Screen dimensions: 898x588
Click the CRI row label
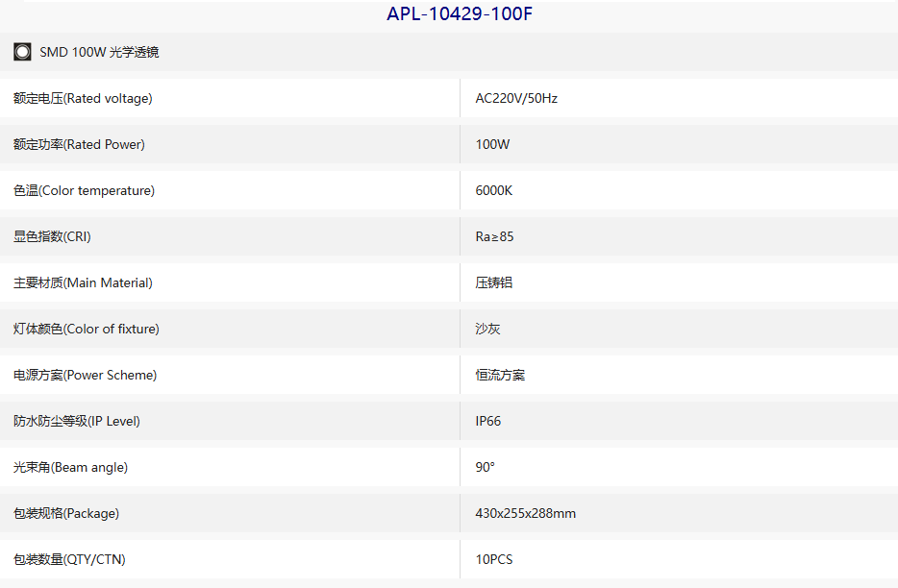[x=52, y=236]
